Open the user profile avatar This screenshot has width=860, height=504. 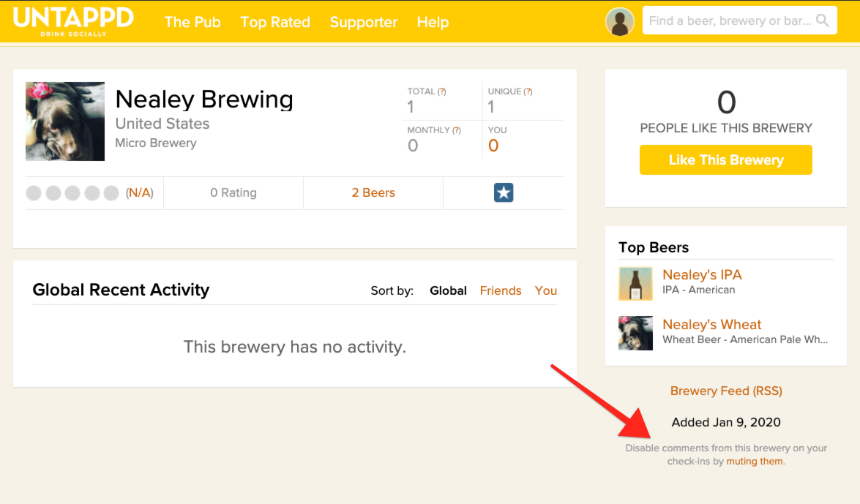tap(620, 22)
